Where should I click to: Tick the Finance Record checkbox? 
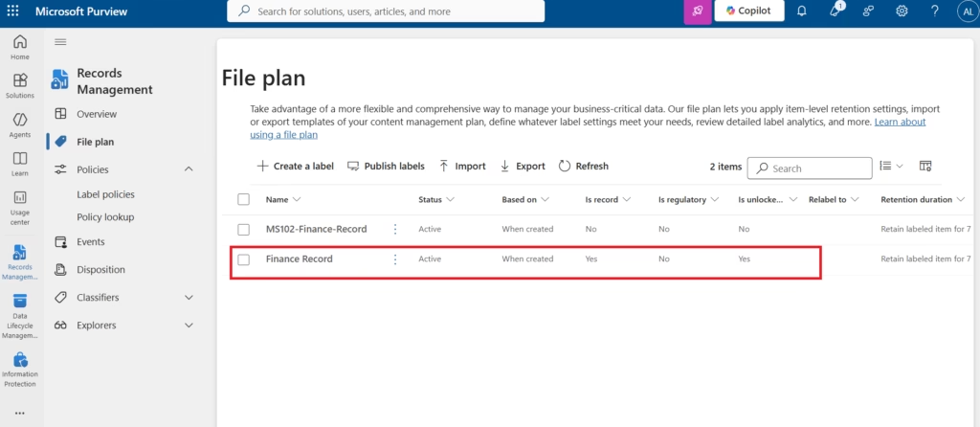[x=244, y=259]
